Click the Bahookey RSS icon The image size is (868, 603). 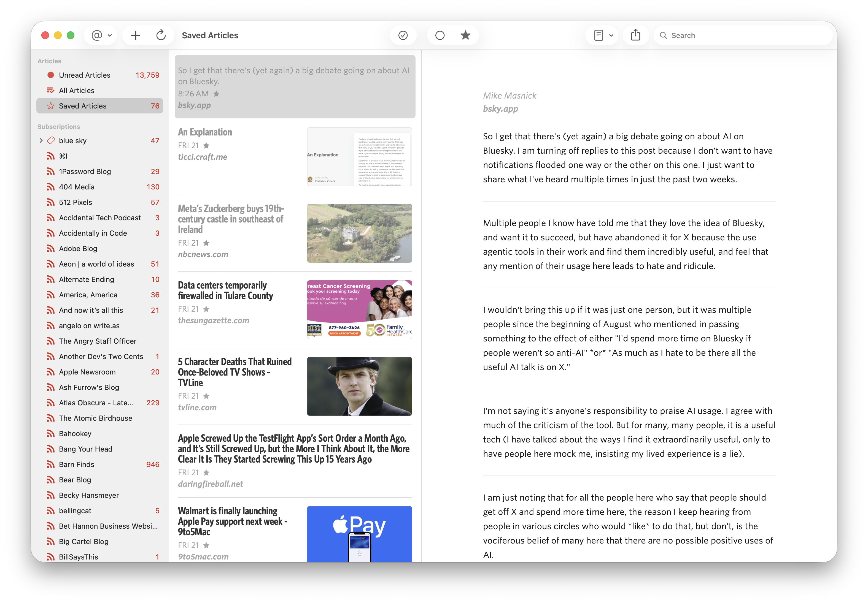[x=51, y=434]
